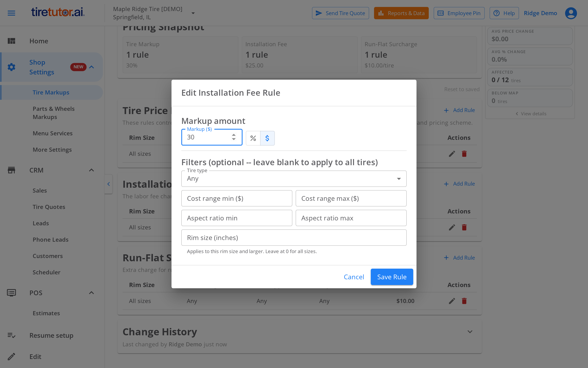Collapse the CRM section chevron
This screenshot has width=588, height=368.
(x=91, y=170)
